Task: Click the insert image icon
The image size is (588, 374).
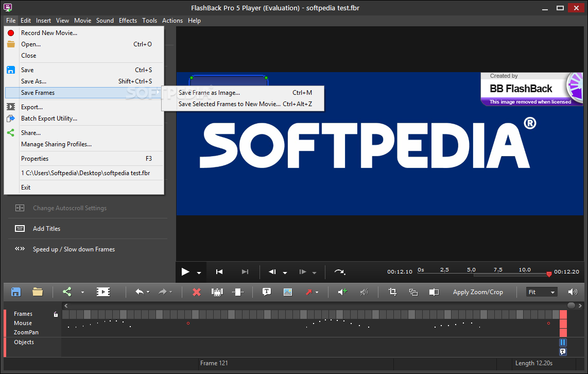Action: click(288, 292)
